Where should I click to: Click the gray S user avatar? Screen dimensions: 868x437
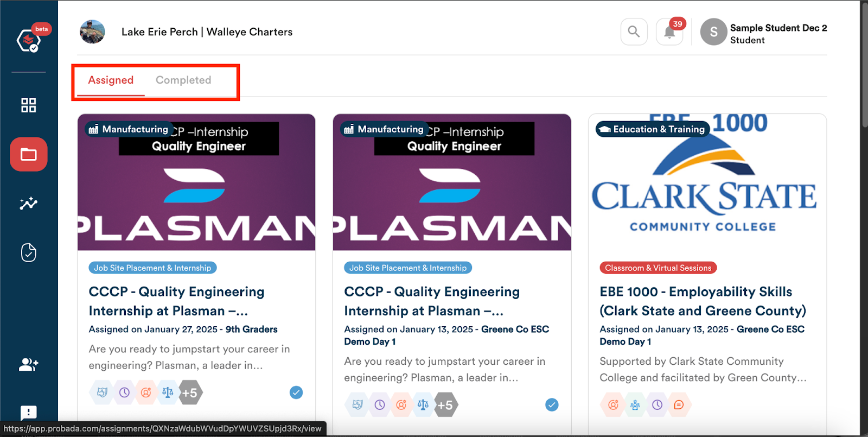pyautogui.click(x=713, y=32)
